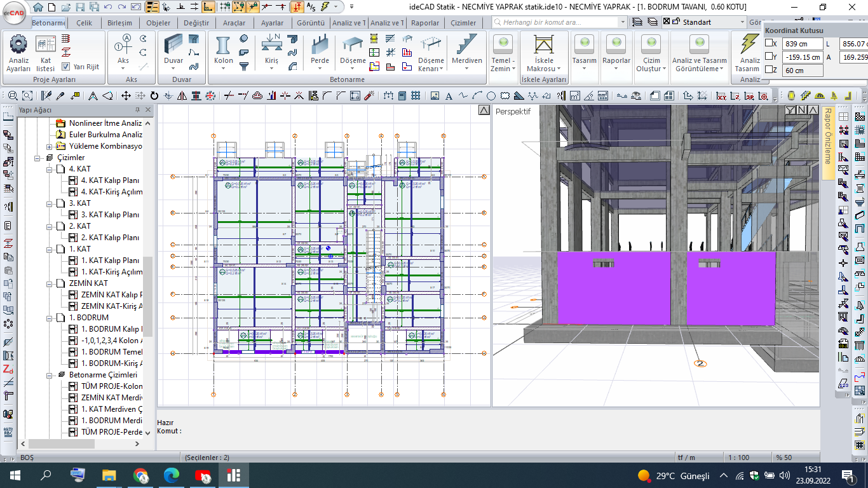Collapse the ZEMİN KAT tree node
Screen dimensions: 868x488
[50, 283]
